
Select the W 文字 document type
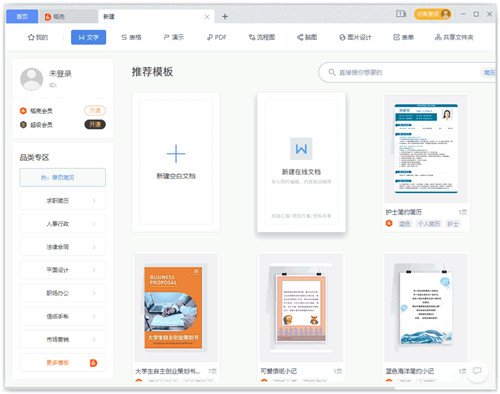[x=88, y=37]
